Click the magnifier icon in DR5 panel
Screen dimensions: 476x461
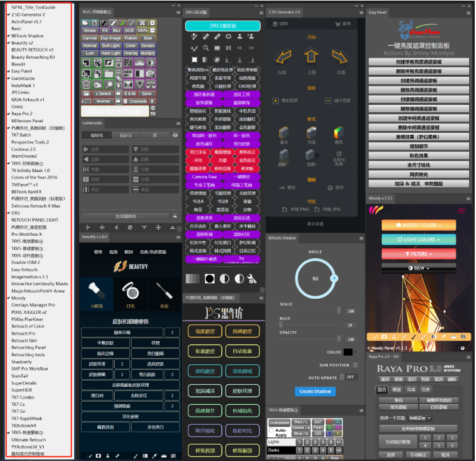(206, 48)
